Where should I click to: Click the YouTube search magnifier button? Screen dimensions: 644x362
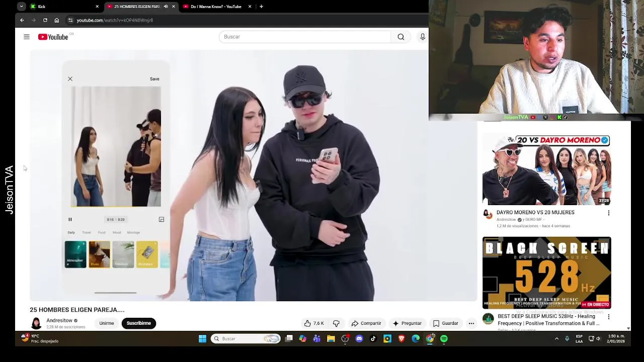pos(401,37)
